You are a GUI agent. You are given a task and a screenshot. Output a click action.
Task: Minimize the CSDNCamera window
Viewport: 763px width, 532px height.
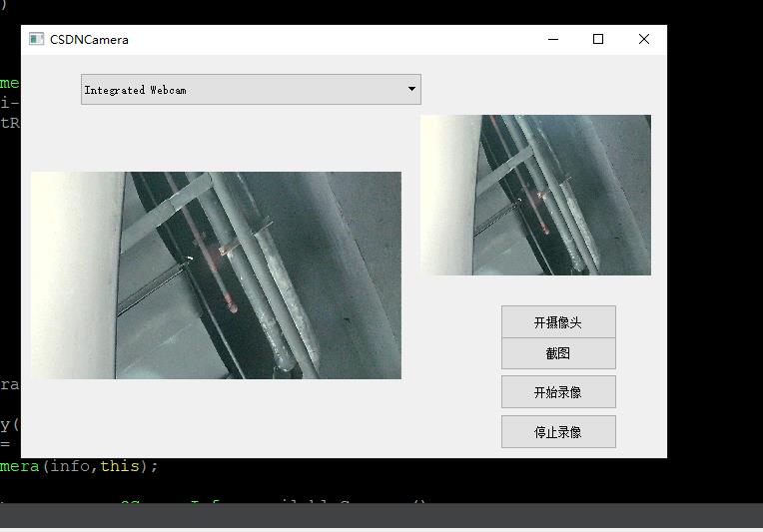pos(553,39)
